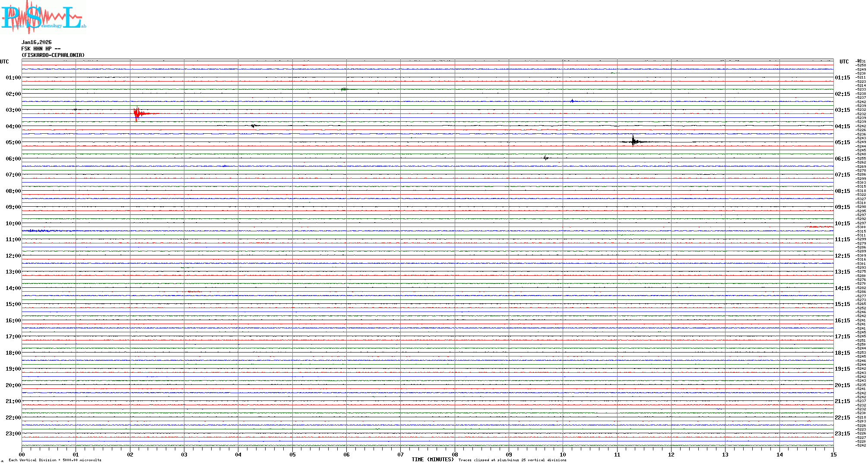Click the Each Vertical Division scale note

(x=55, y=460)
